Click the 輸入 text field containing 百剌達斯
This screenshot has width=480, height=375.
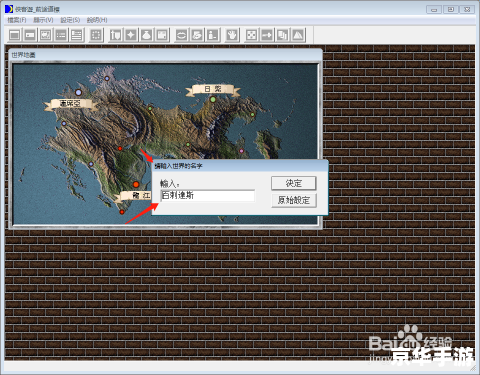(208, 195)
